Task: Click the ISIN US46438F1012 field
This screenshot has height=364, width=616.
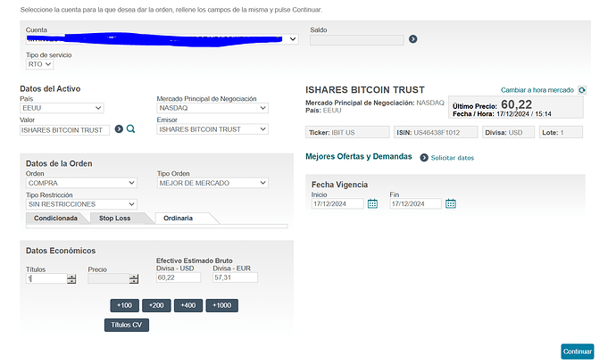Action: coord(436,132)
